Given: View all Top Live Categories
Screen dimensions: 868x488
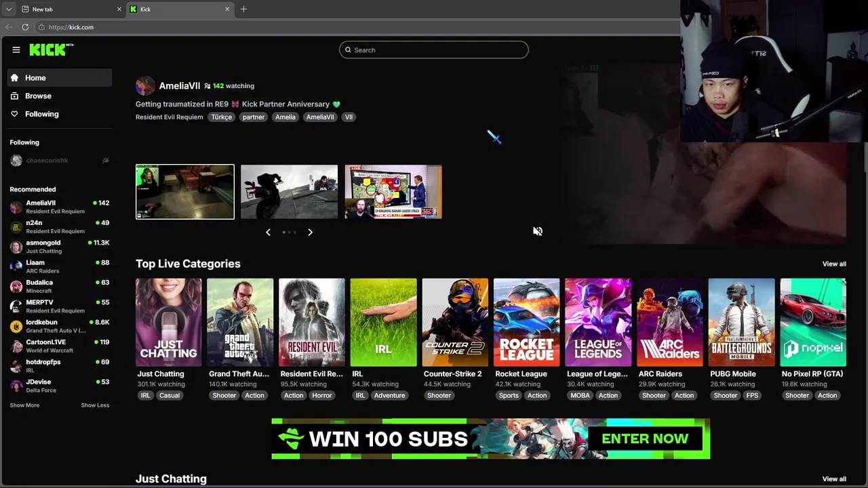Looking at the screenshot, I should (834, 264).
